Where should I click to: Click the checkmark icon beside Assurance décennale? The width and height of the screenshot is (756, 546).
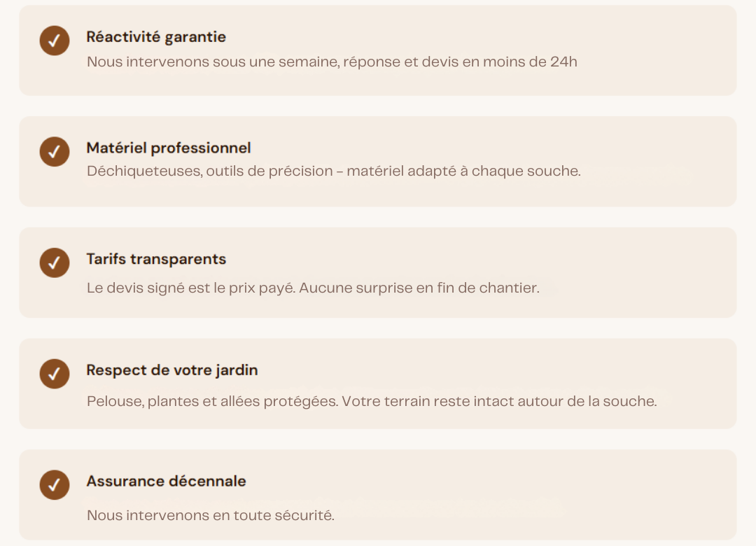click(55, 485)
